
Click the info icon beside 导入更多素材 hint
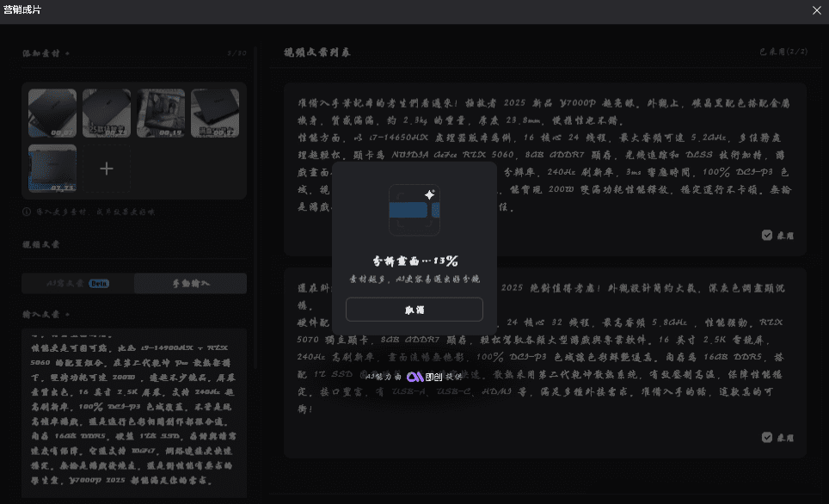[x=27, y=212]
